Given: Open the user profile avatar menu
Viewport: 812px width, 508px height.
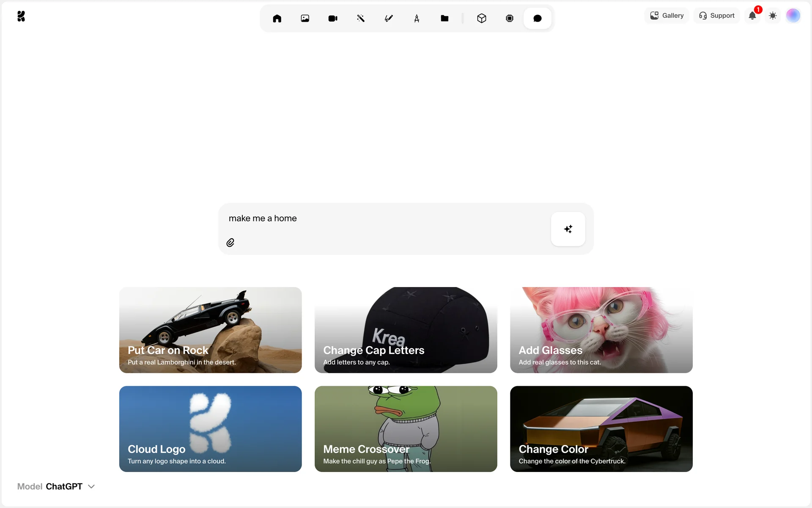Looking at the screenshot, I should [x=793, y=16].
